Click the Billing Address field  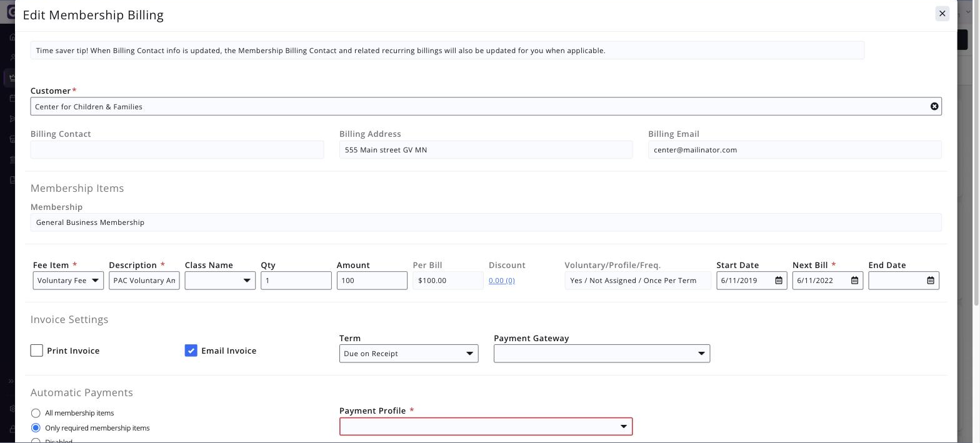coord(486,150)
